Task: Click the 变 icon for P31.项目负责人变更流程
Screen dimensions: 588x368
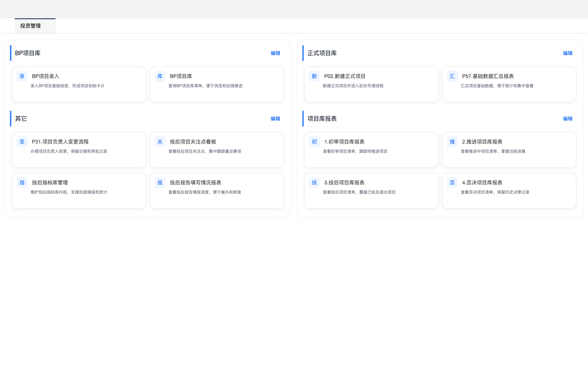Action: (x=22, y=142)
